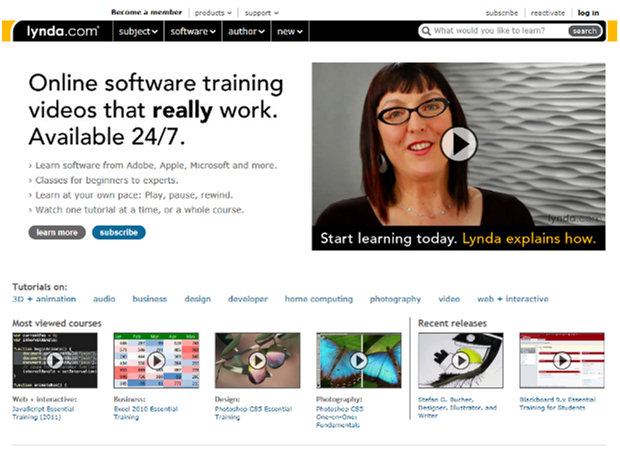Viewport: 620px width, 455px height.
Task: Open developer tutorials category
Action: coord(248,299)
